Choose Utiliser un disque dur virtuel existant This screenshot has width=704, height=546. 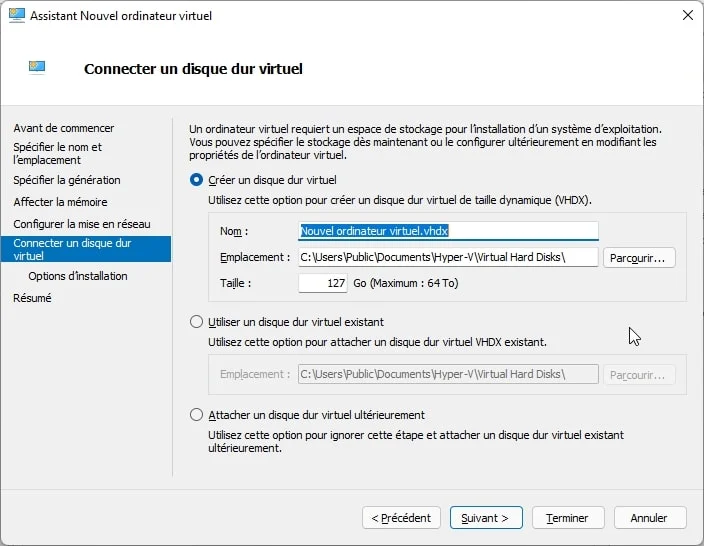click(196, 322)
